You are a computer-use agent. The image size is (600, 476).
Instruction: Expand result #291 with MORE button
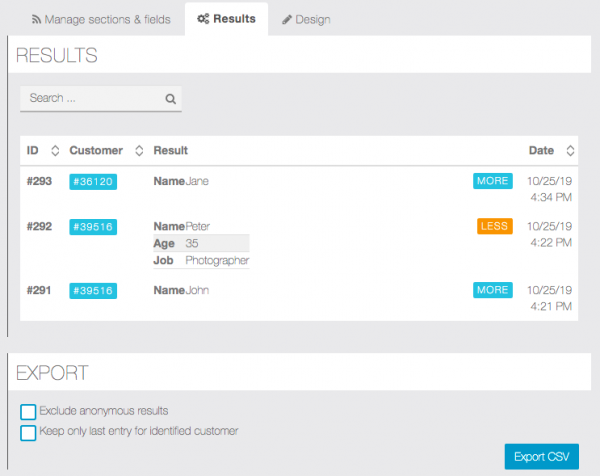492,290
